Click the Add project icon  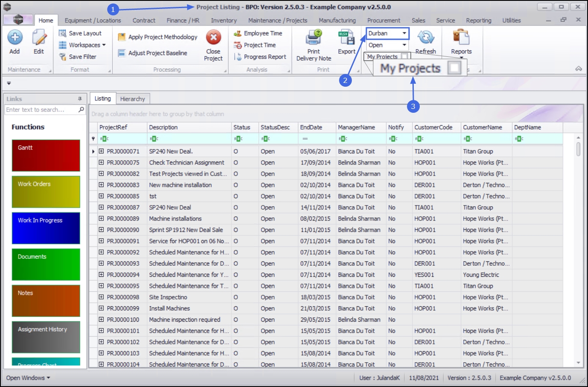(x=15, y=38)
